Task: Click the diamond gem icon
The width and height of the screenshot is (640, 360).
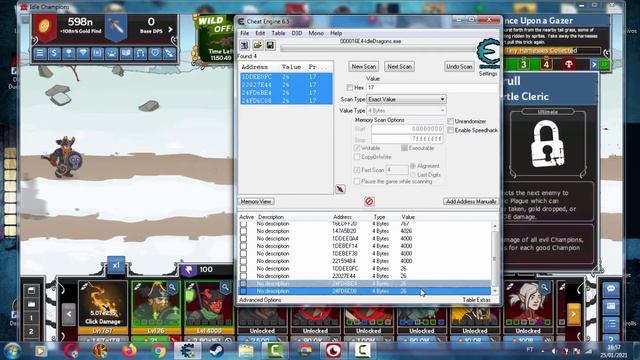Action: click(x=83, y=53)
